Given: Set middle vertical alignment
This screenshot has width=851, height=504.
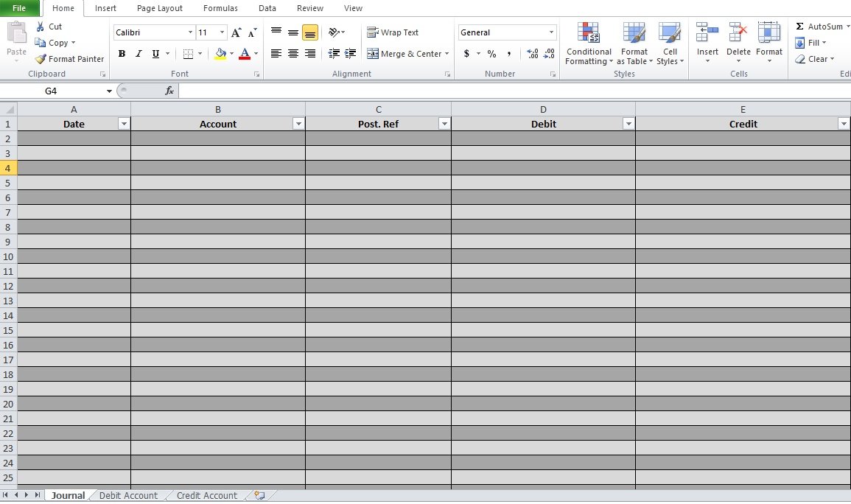Looking at the screenshot, I should [293, 32].
